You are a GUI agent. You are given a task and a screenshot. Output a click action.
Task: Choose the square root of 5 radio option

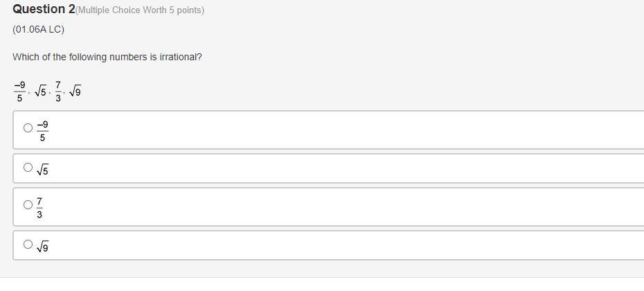(x=28, y=167)
